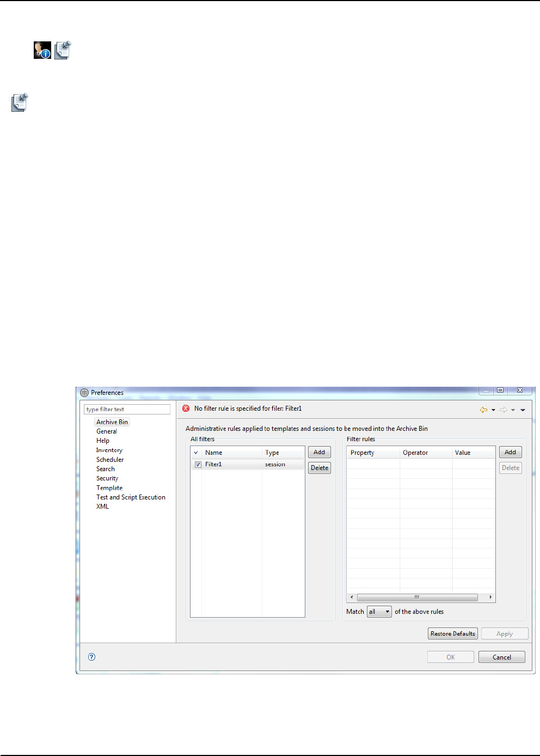Click the red error icon in the message banner

pos(186,409)
